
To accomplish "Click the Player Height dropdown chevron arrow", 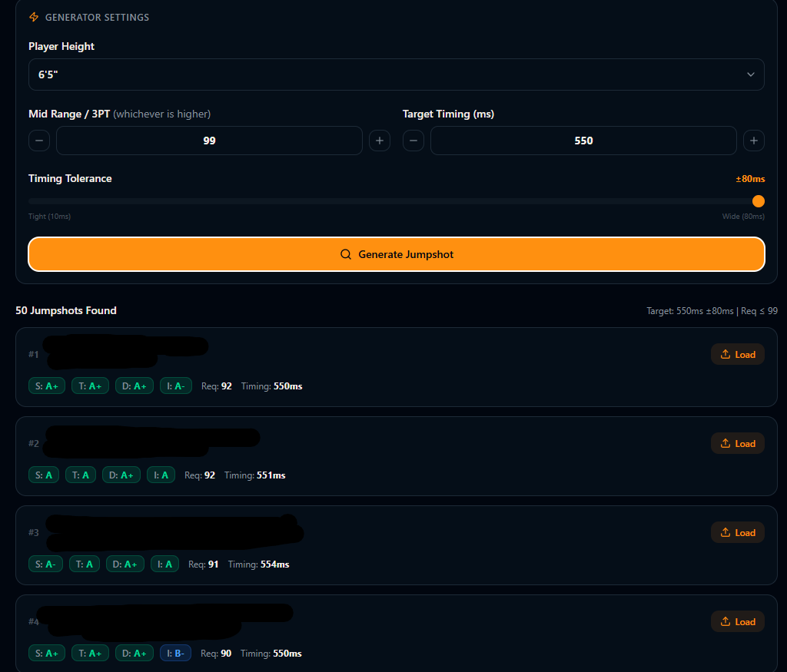I will coord(750,74).
